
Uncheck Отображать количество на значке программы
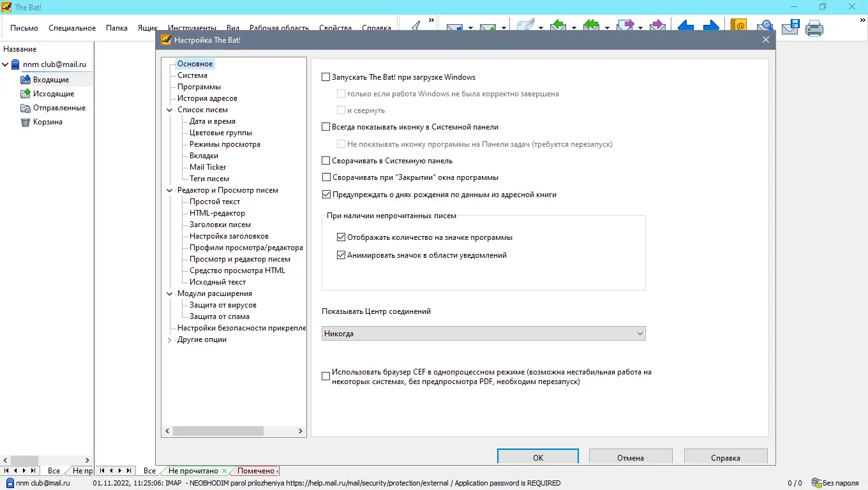pyautogui.click(x=341, y=237)
